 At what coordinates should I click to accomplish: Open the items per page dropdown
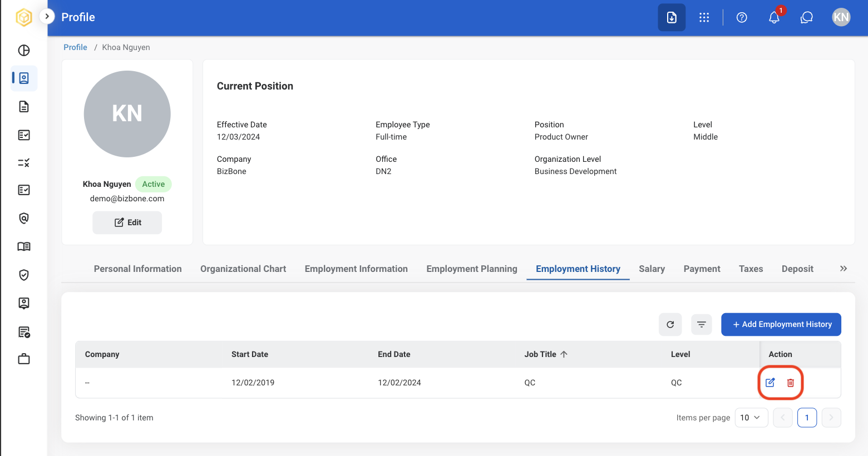tap(751, 418)
